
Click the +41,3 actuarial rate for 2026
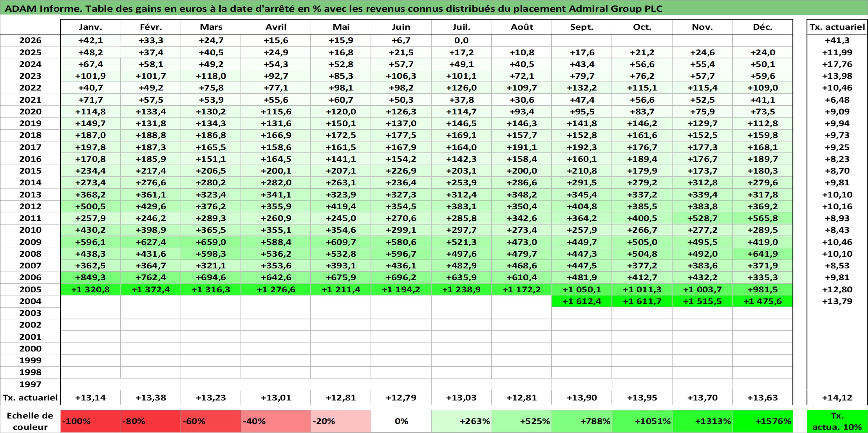pyautogui.click(x=837, y=40)
